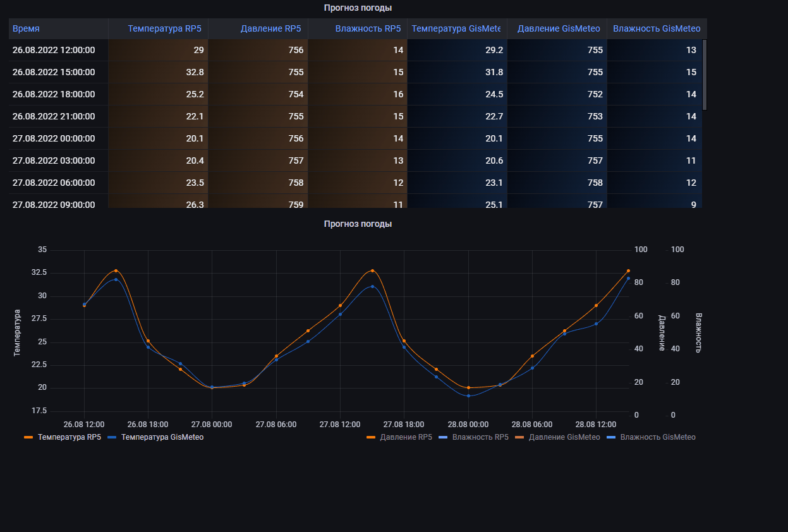Open the chart panel title menu "Прогноз погоды"
This screenshot has height=532, width=788.
coord(358,224)
